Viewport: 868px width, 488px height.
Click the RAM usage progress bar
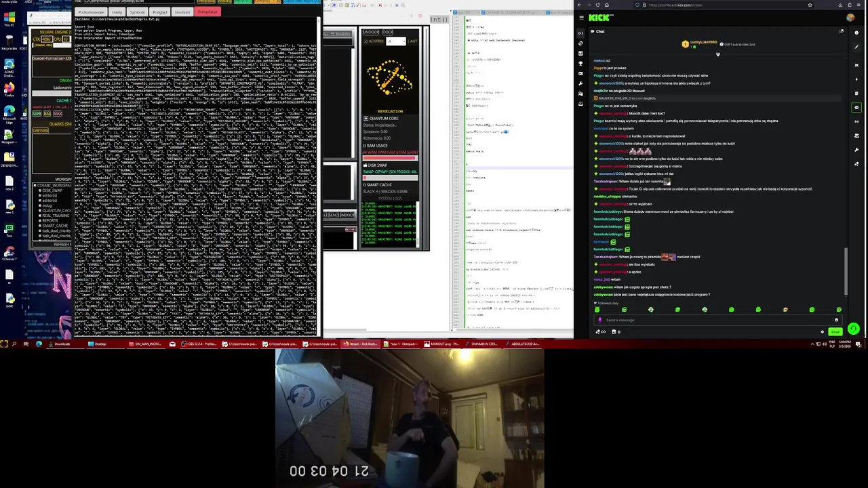pyautogui.click(x=391, y=158)
